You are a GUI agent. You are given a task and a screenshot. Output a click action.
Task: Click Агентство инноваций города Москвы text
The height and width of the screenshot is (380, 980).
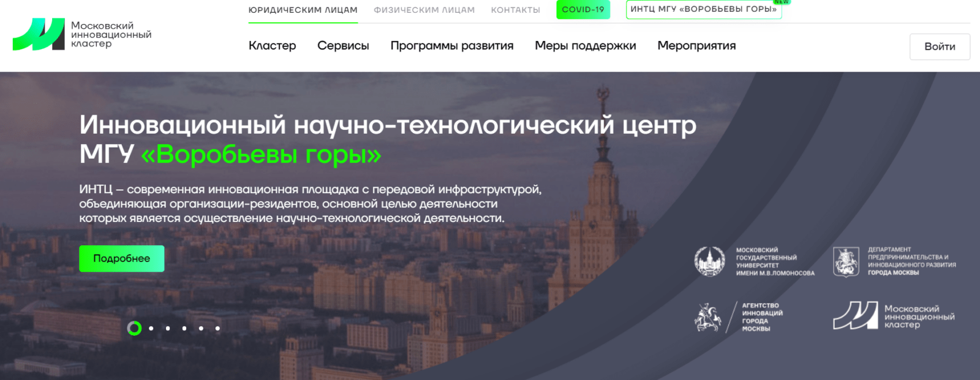tap(762, 317)
